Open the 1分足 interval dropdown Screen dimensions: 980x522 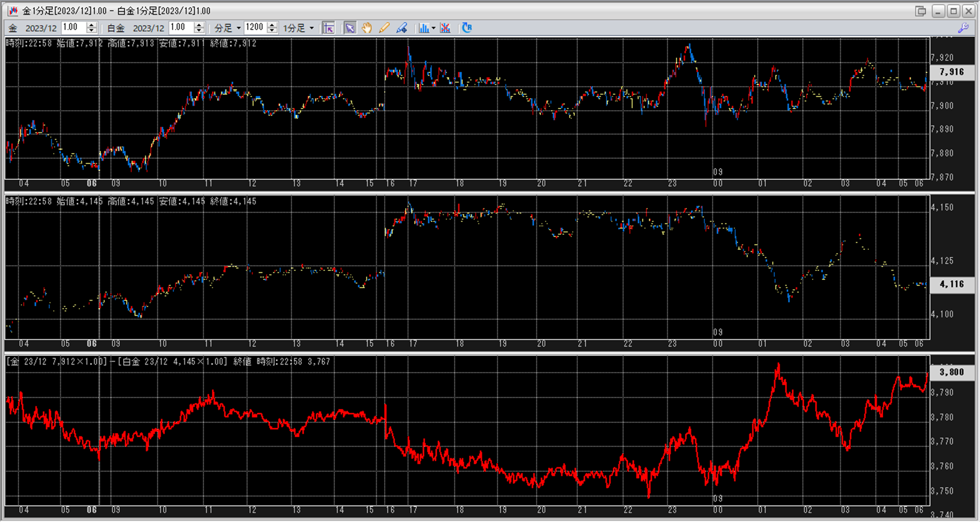(311, 28)
